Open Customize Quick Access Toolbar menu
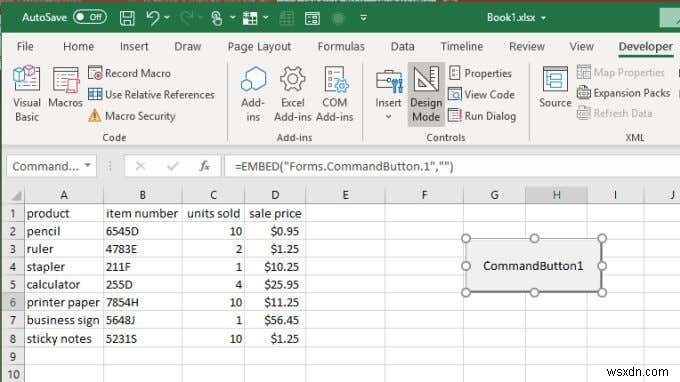Image resolution: width=680 pixels, height=382 pixels. (x=363, y=18)
